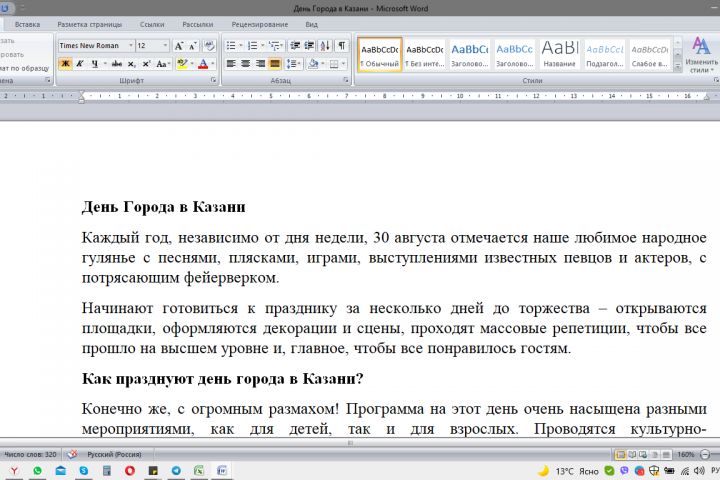Open Yandex browser from taskbar
The width and height of the screenshot is (720, 480).
coord(14,471)
